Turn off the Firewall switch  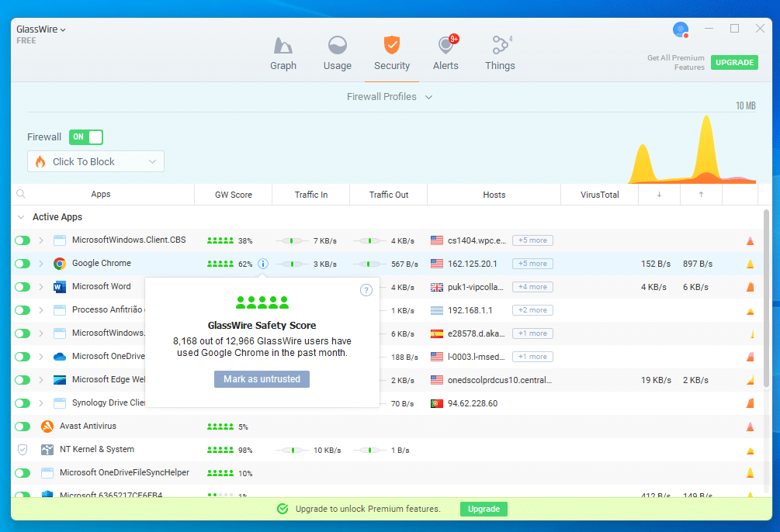86,137
